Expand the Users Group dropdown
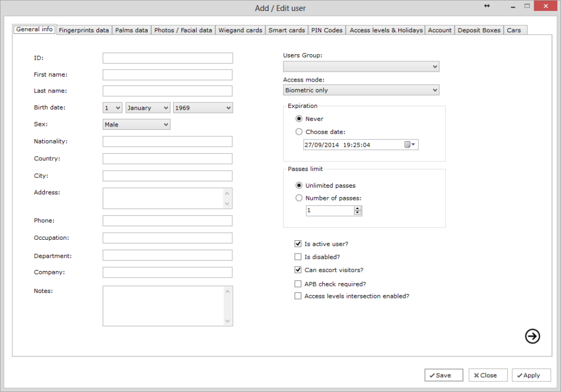The width and height of the screenshot is (561, 392). pos(361,67)
